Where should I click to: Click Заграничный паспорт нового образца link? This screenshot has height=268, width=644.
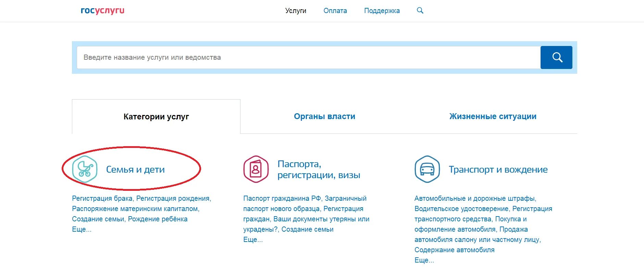tap(305, 203)
